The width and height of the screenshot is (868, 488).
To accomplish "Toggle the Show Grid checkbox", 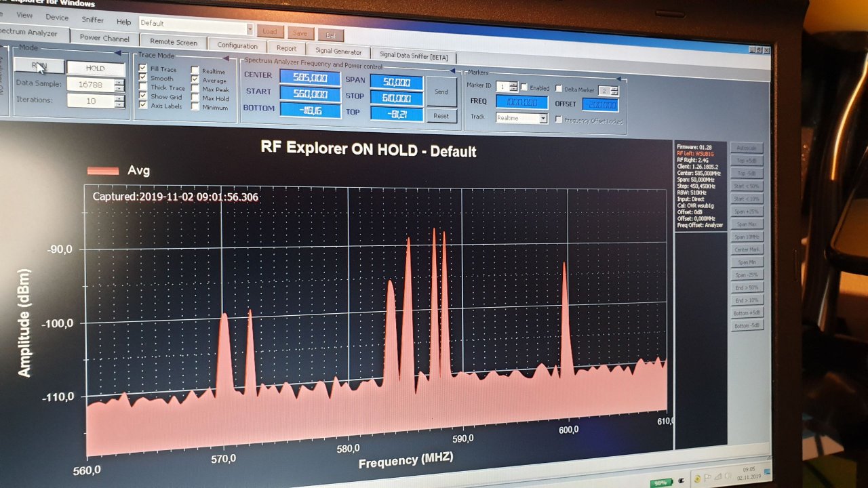I will coord(142,96).
